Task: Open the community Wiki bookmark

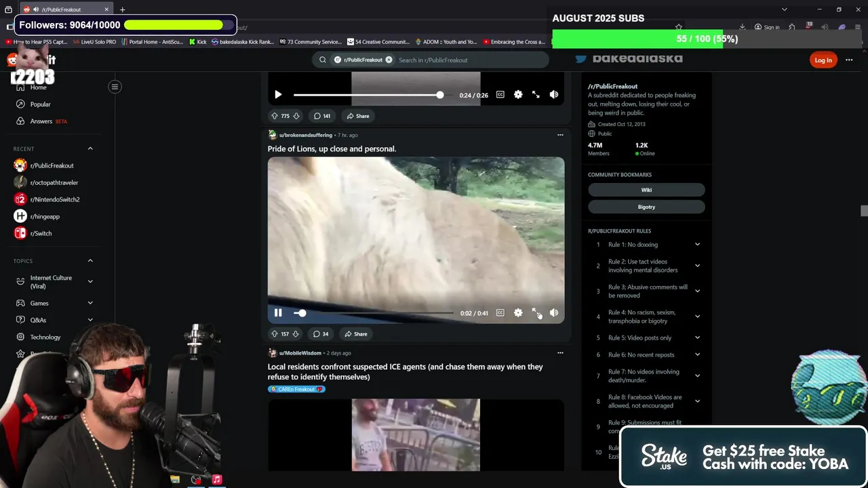Action: point(646,190)
